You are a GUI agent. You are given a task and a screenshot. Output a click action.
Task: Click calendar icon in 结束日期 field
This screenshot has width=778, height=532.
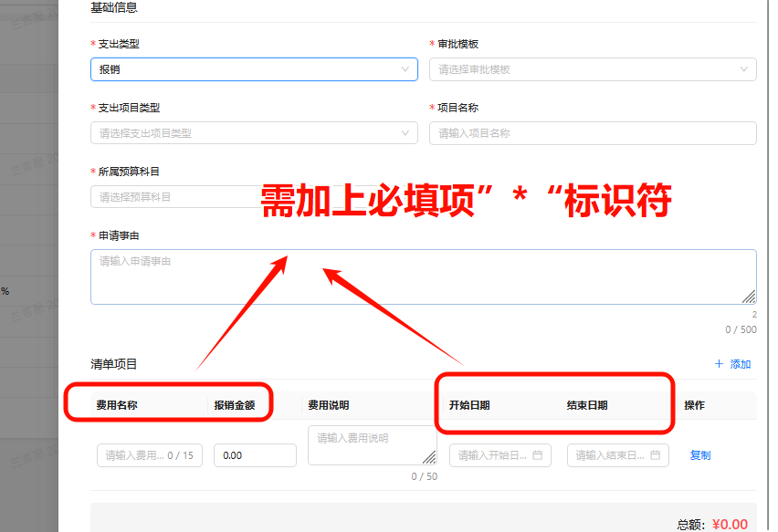[655, 455]
